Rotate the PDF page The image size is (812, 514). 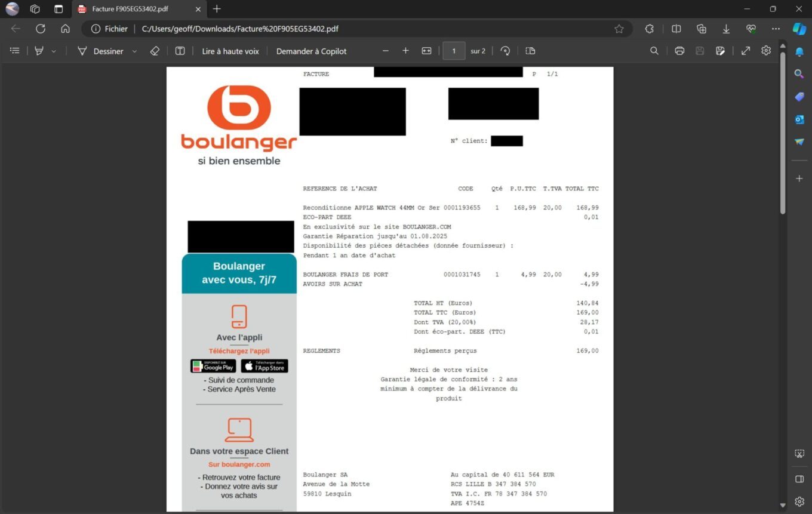pos(505,51)
